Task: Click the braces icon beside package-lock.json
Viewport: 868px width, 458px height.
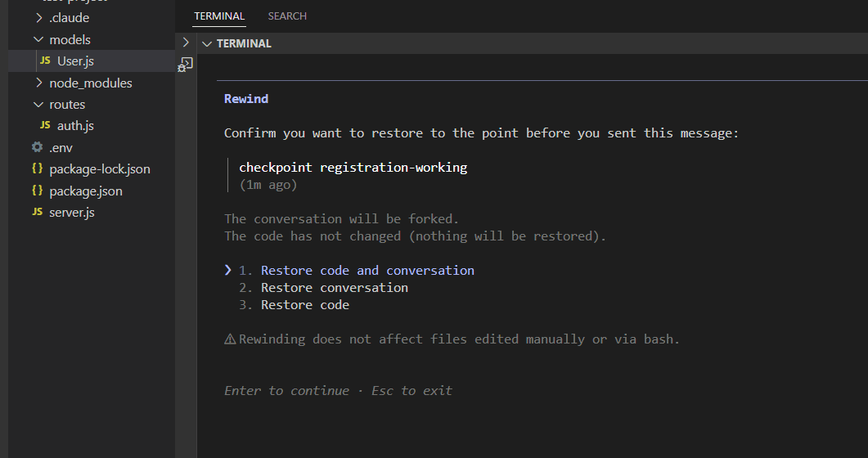Action: click(x=37, y=168)
